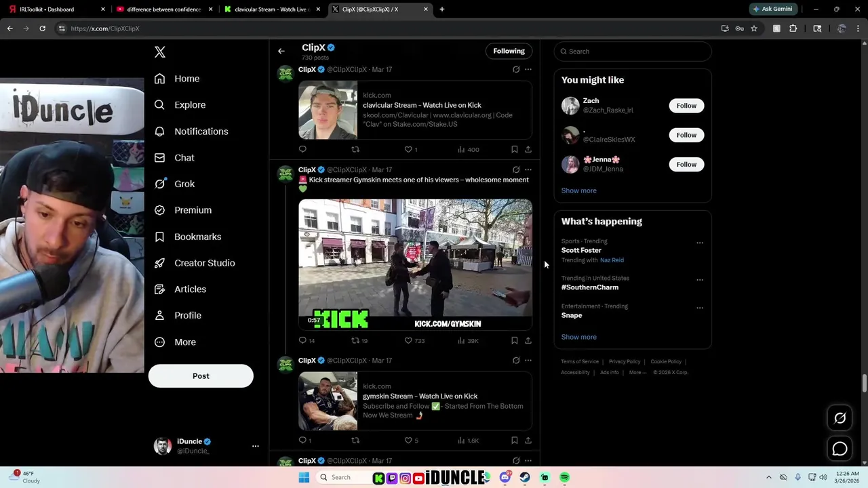Share the Gymskin video post
868x488 pixels.
528,340
